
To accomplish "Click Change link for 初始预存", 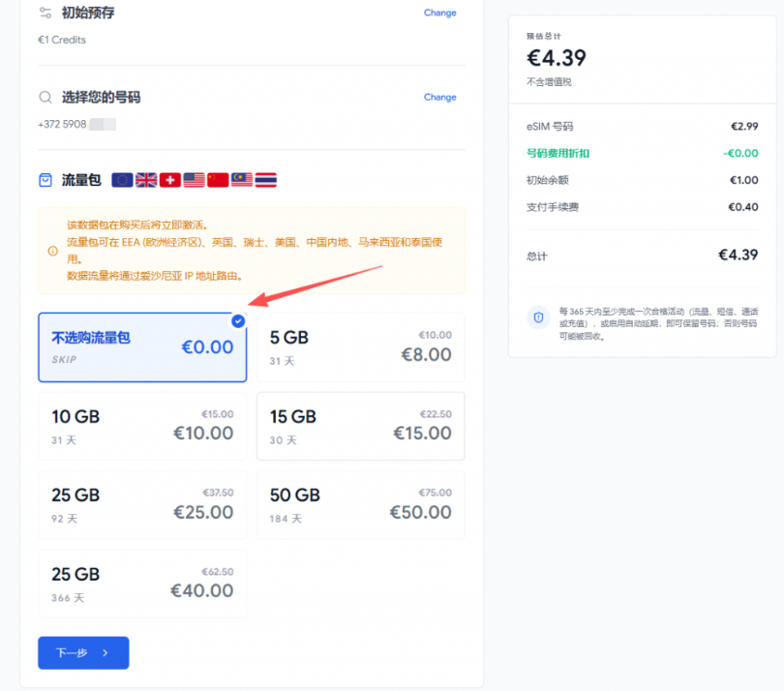I will click(440, 13).
